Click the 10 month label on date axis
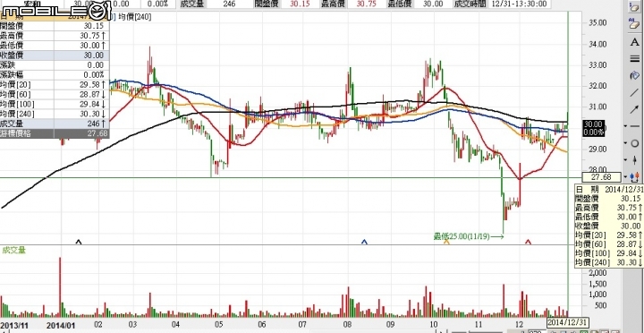644x333 pixels. pos(434,324)
